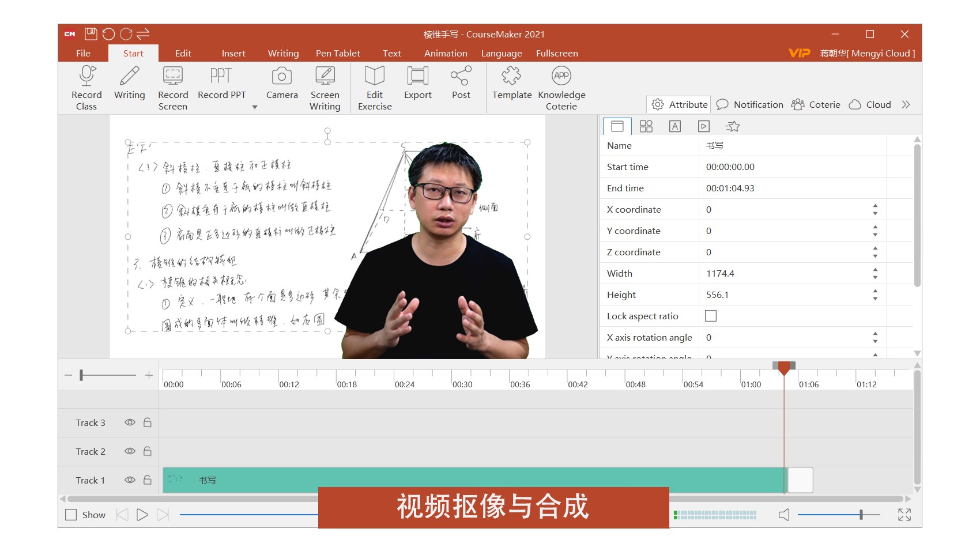Start Screen Writing
980x551 pixels.
[x=325, y=88]
